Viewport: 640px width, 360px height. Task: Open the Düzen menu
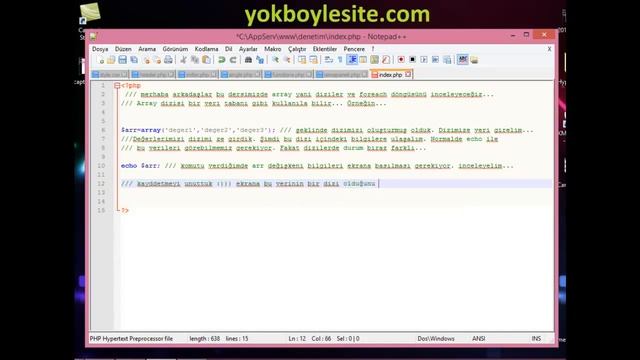(x=123, y=49)
